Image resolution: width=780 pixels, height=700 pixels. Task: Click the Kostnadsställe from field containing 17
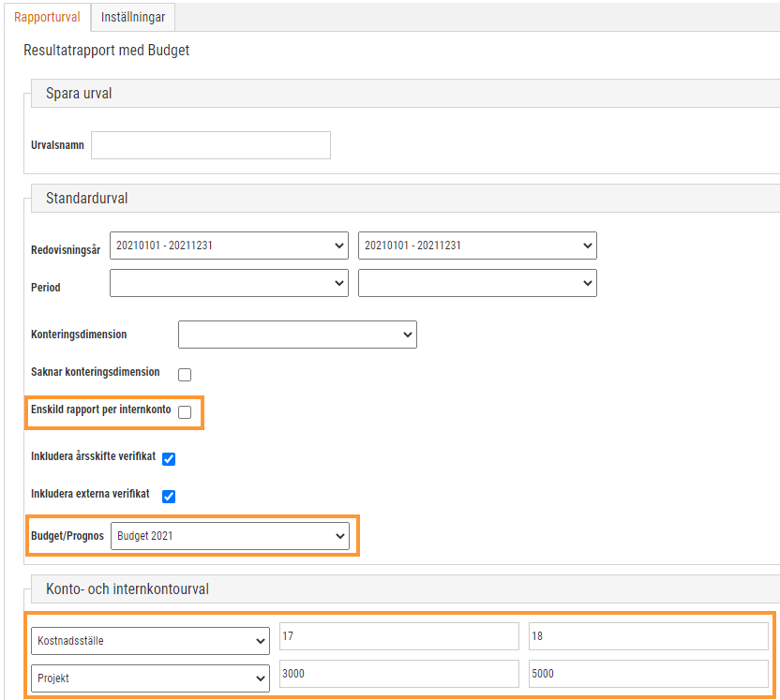(x=399, y=636)
